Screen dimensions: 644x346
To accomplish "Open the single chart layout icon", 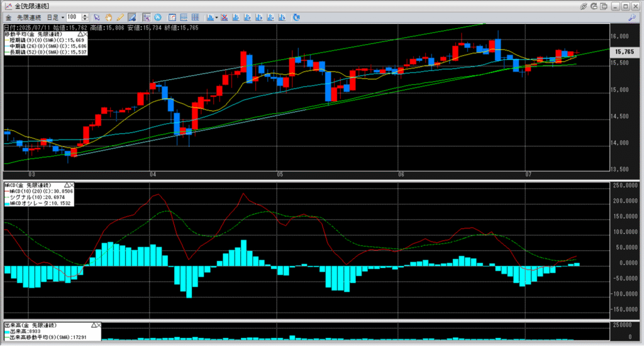I will coord(172,17).
